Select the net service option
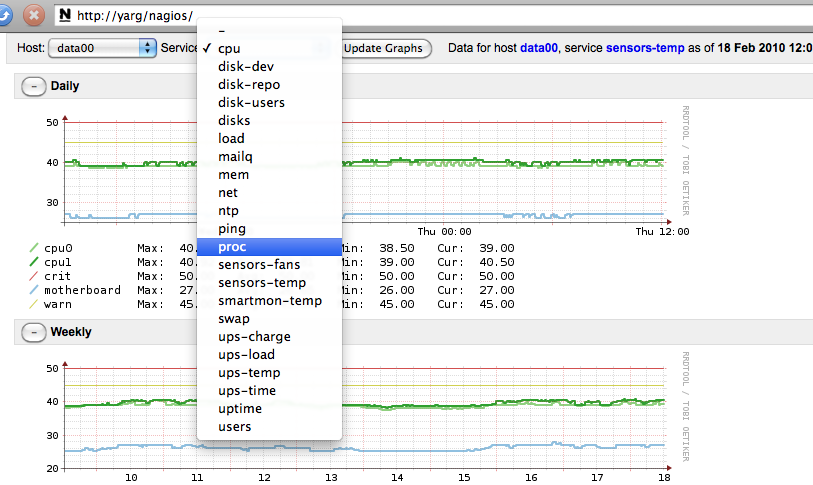 pyautogui.click(x=269, y=192)
